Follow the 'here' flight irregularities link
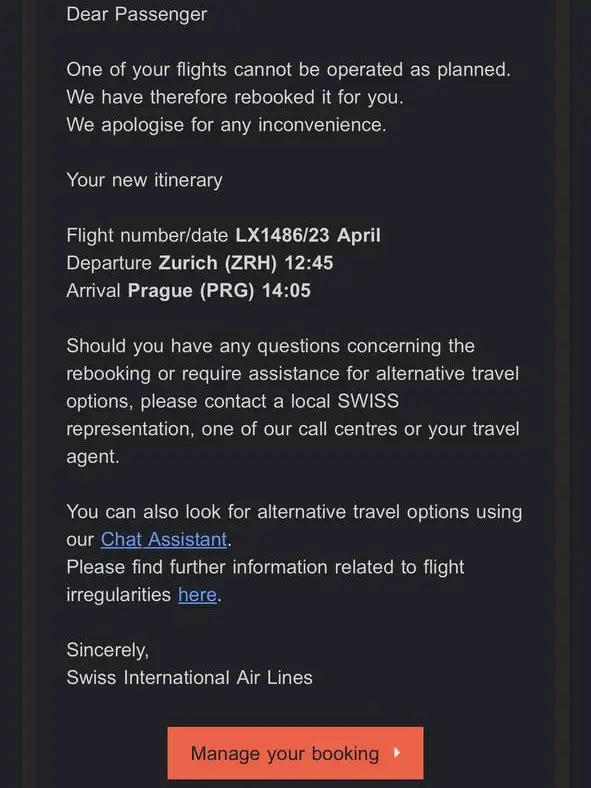This screenshot has height=788, width=591. pos(197,595)
